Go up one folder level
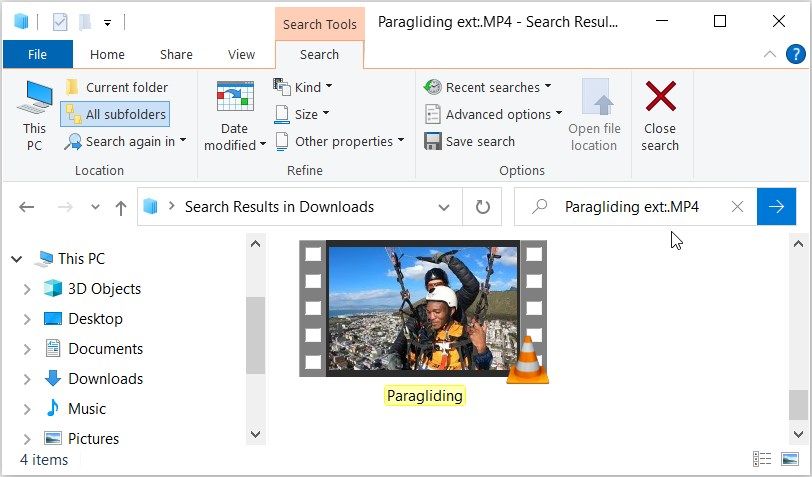This screenshot has height=477, width=812. click(x=121, y=207)
